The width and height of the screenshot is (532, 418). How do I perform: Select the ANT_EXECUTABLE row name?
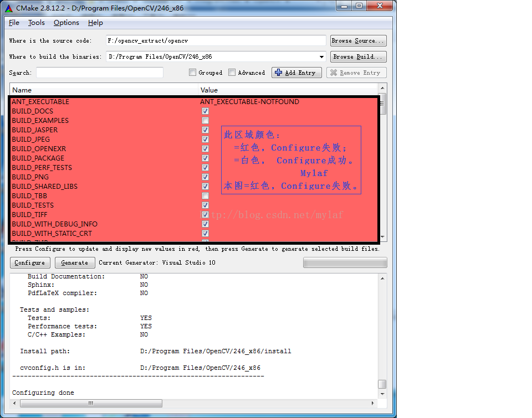(x=40, y=102)
